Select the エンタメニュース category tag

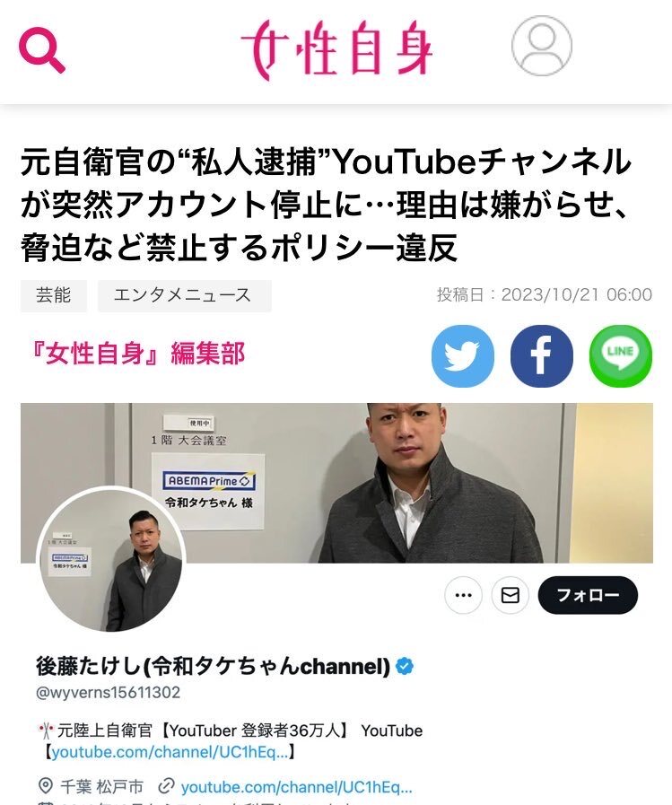(184, 296)
